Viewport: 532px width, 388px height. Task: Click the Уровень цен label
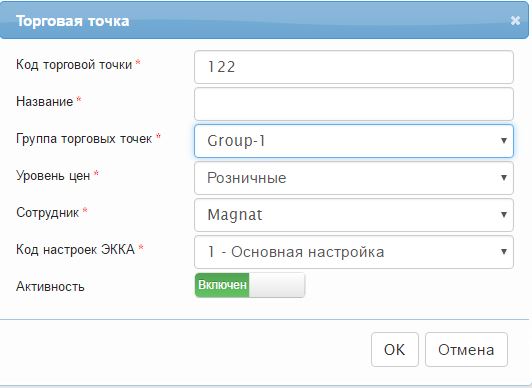point(53,176)
